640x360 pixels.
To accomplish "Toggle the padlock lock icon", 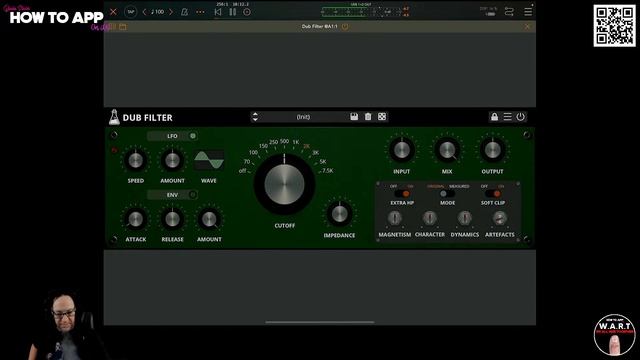I will pos(494,117).
